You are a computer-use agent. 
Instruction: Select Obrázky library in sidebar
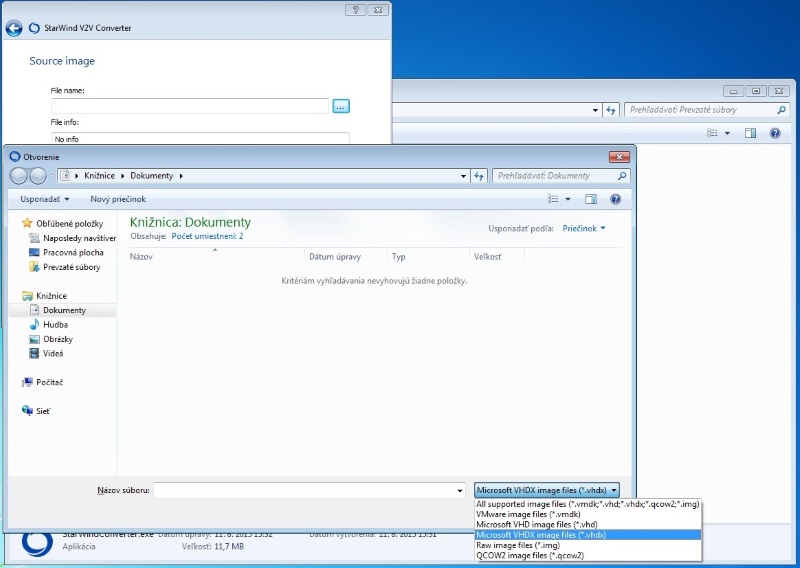pos(52,339)
